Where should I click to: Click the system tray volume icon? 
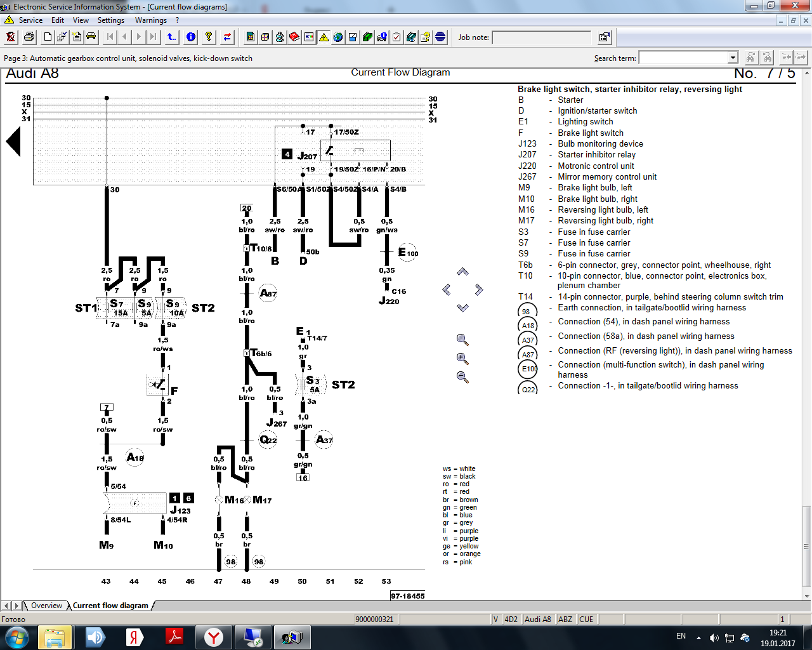click(x=714, y=637)
